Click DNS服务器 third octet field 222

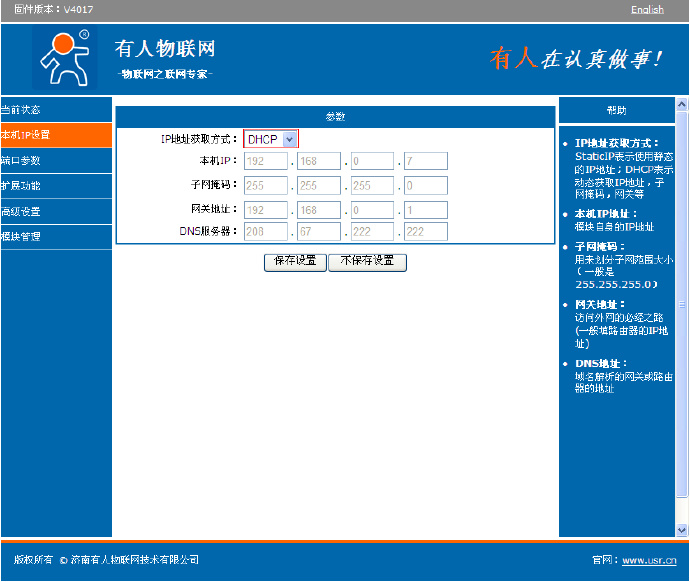[x=372, y=231]
